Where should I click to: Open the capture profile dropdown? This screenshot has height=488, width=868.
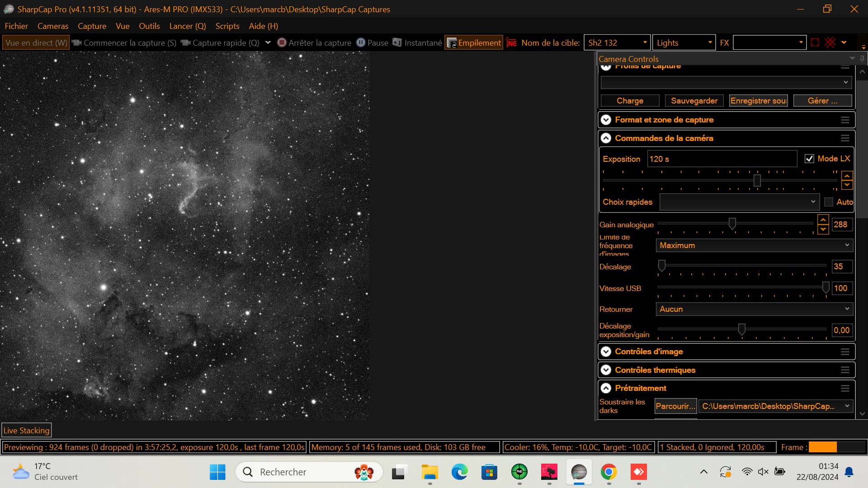[x=726, y=82]
